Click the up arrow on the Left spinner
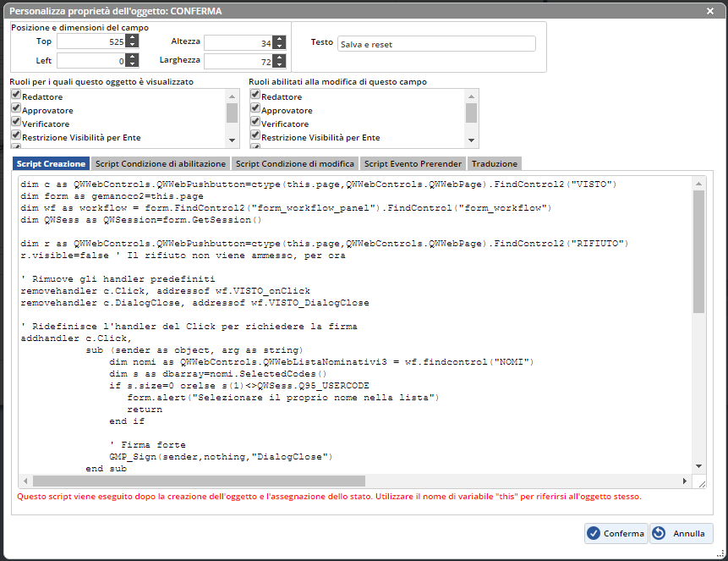728x561 pixels. 132,57
